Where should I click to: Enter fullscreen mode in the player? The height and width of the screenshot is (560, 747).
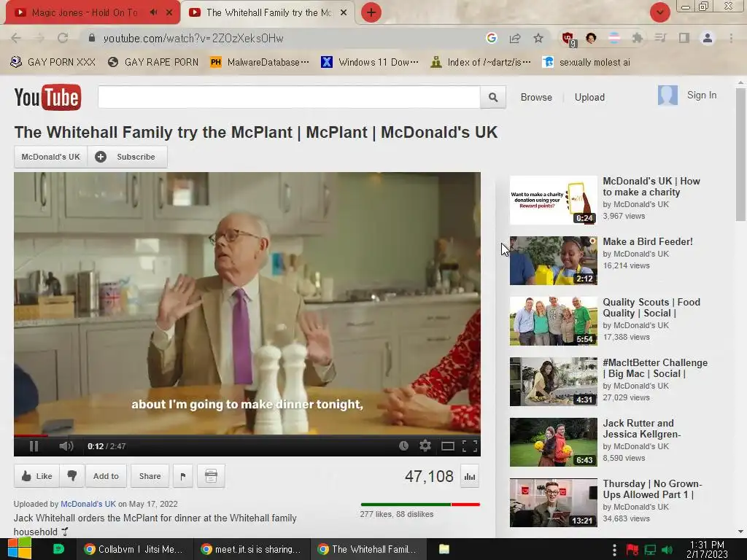pos(470,446)
